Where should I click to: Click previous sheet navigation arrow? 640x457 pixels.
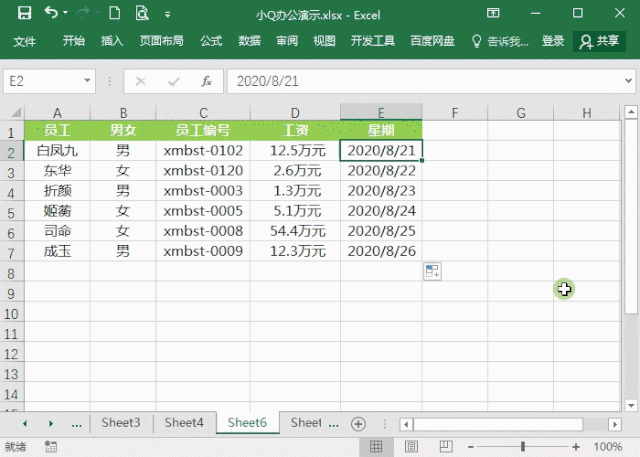point(25,424)
